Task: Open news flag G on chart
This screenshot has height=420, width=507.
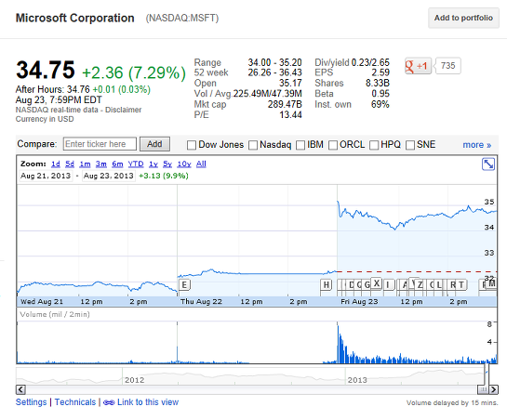Action: click(x=367, y=284)
